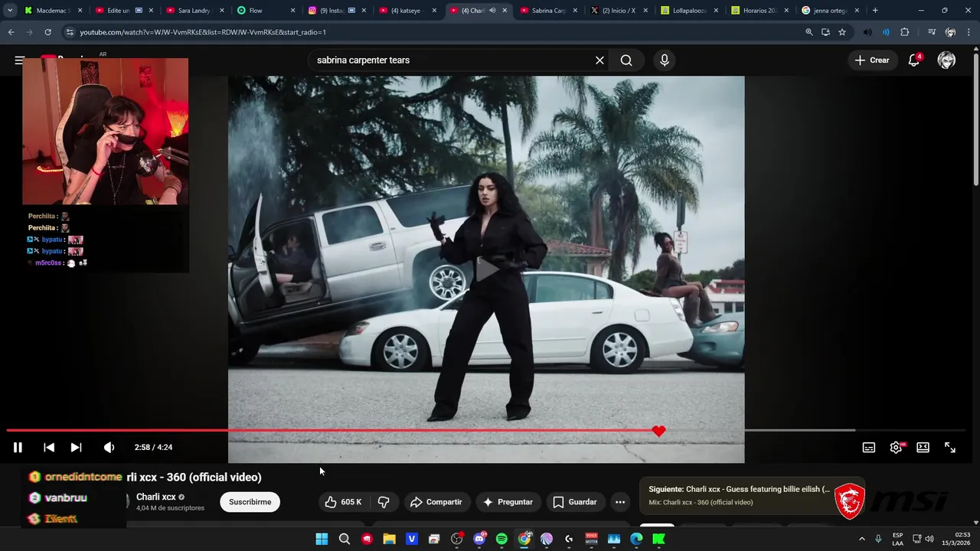This screenshot has width=980, height=551.
Task: Reload the current page
Action: [x=47, y=32]
